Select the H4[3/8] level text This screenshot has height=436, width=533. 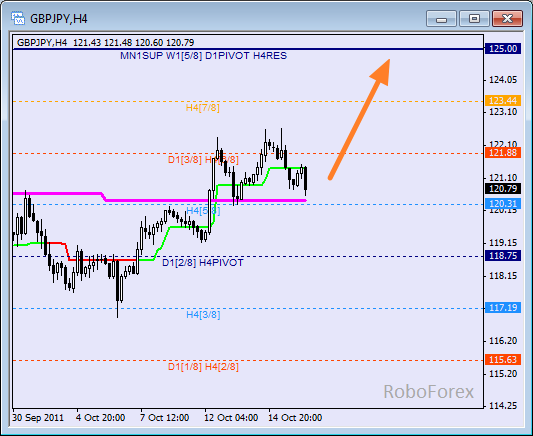click(x=203, y=315)
